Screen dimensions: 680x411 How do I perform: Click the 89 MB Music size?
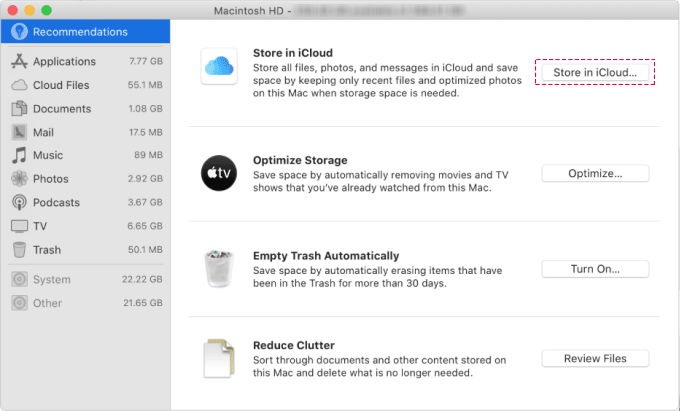coord(148,155)
